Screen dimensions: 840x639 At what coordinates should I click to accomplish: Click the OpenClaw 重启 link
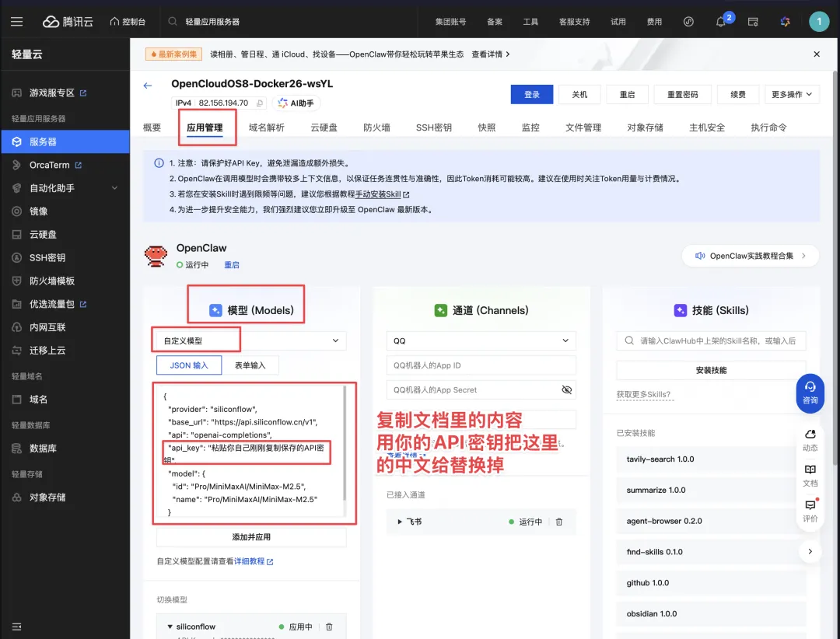[232, 264]
